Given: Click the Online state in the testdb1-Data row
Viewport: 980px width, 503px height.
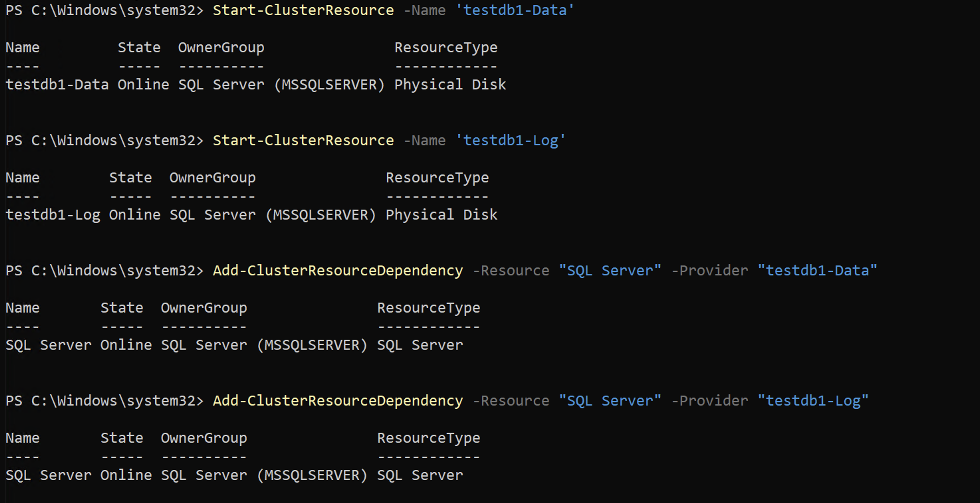Looking at the screenshot, I should pos(143,85).
